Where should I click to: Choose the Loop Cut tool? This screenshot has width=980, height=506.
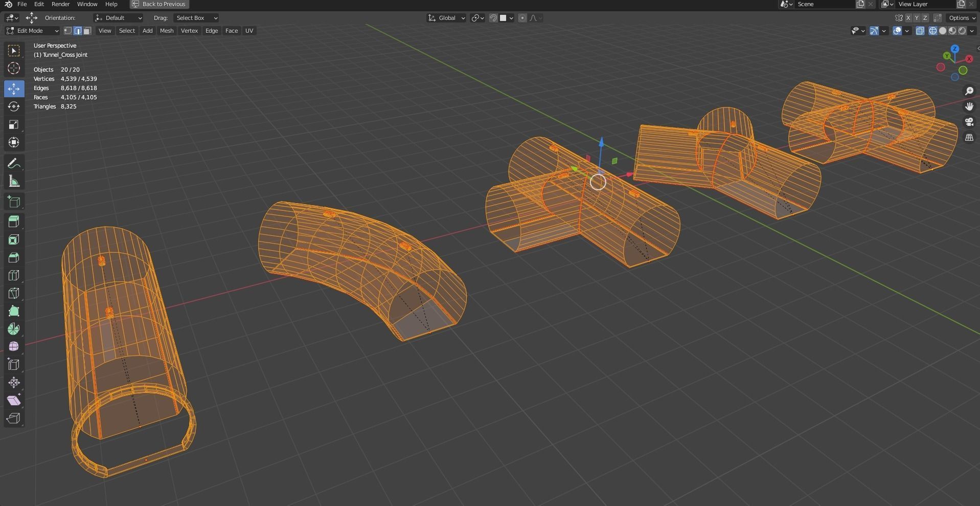(14, 275)
